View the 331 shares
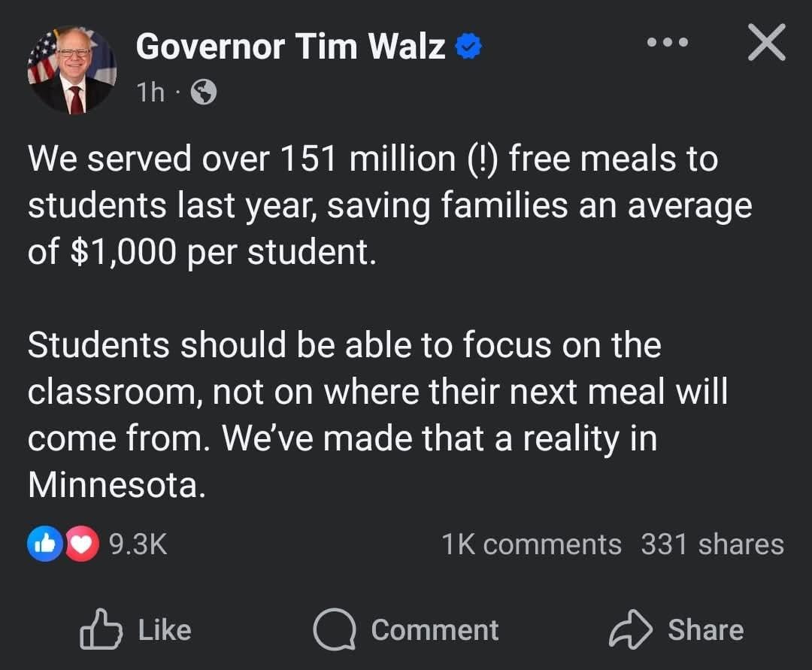 pyautogui.click(x=713, y=544)
